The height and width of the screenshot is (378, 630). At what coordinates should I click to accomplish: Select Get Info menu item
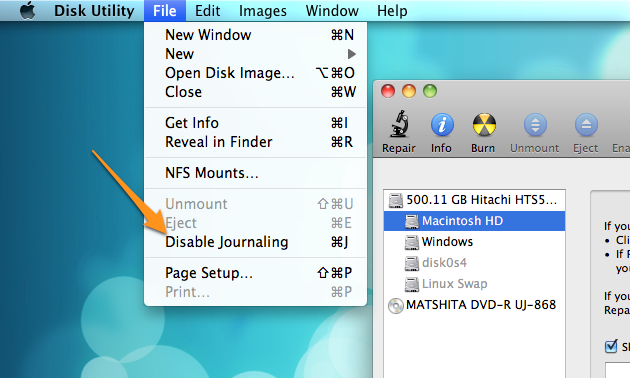pos(256,123)
